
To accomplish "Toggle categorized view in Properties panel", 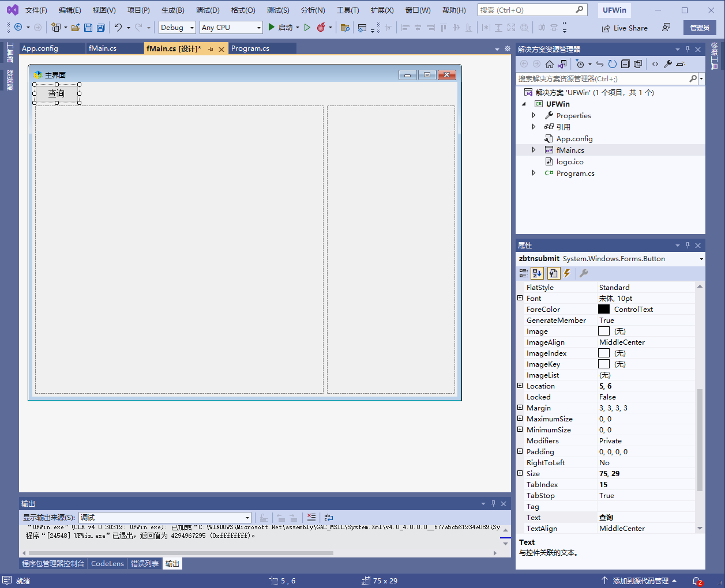I will (x=524, y=273).
